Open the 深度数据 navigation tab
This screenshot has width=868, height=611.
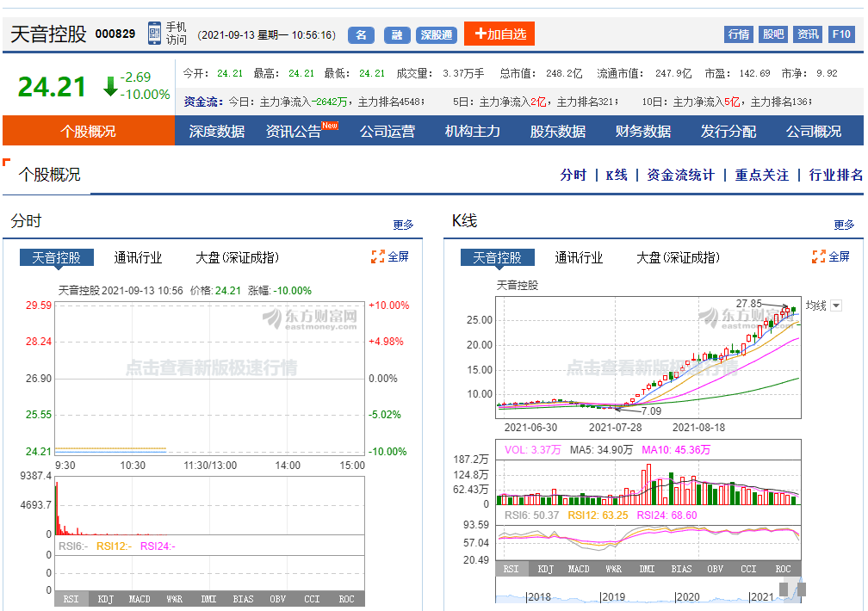point(216,131)
